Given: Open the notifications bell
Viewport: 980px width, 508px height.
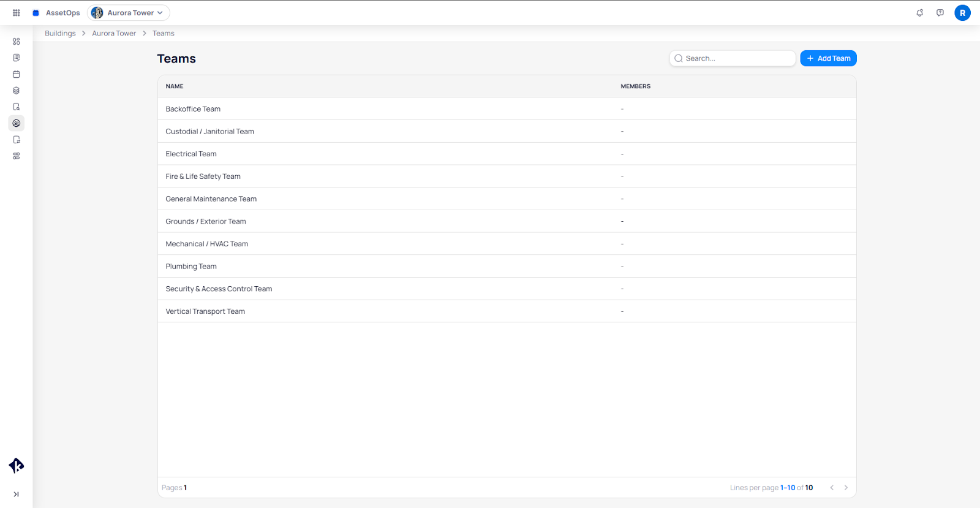Looking at the screenshot, I should 919,13.
